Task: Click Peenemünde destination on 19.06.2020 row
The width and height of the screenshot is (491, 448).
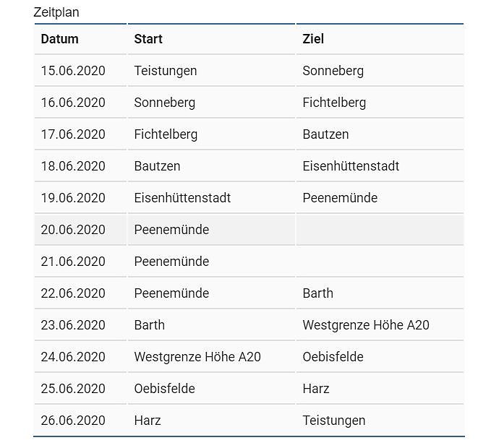Action: coord(340,198)
